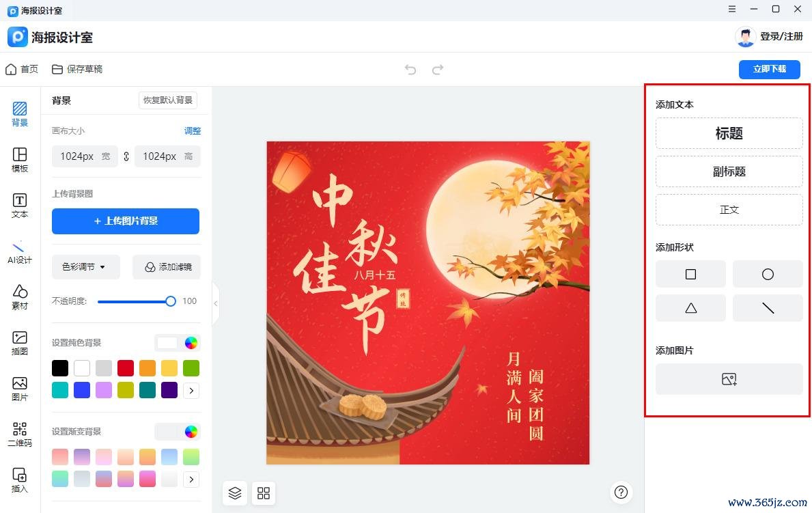
Task: Click the add image icon button
Action: click(729, 379)
